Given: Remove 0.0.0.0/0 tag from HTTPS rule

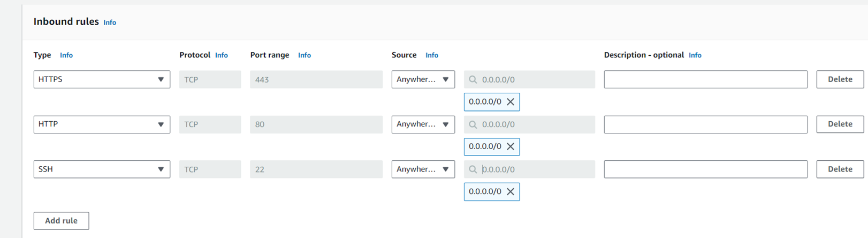Looking at the screenshot, I should tap(511, 102).
